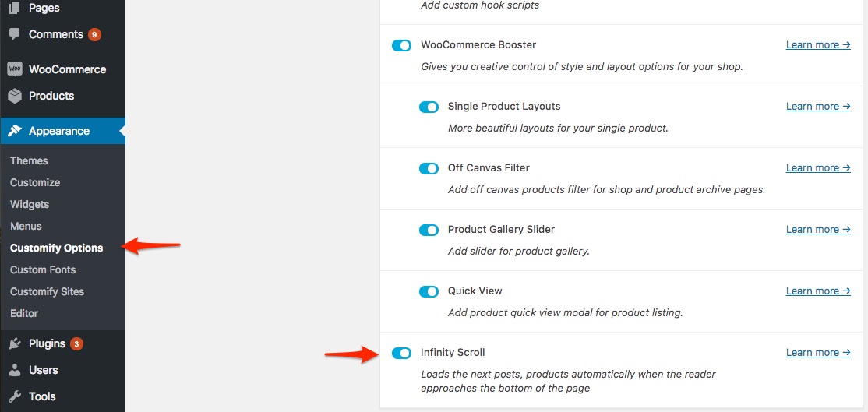Click the Plugins plug icon
This screenshot has height=412, width=868.
pos(15,344)
